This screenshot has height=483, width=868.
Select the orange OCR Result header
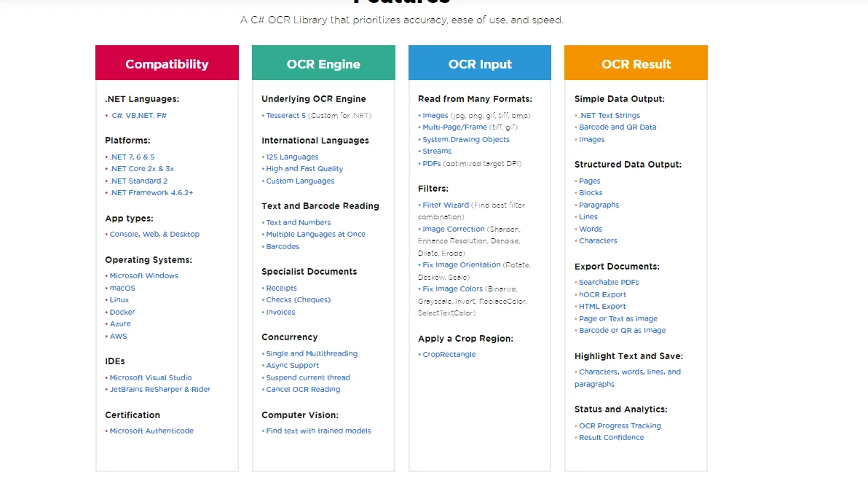(636, 64)
